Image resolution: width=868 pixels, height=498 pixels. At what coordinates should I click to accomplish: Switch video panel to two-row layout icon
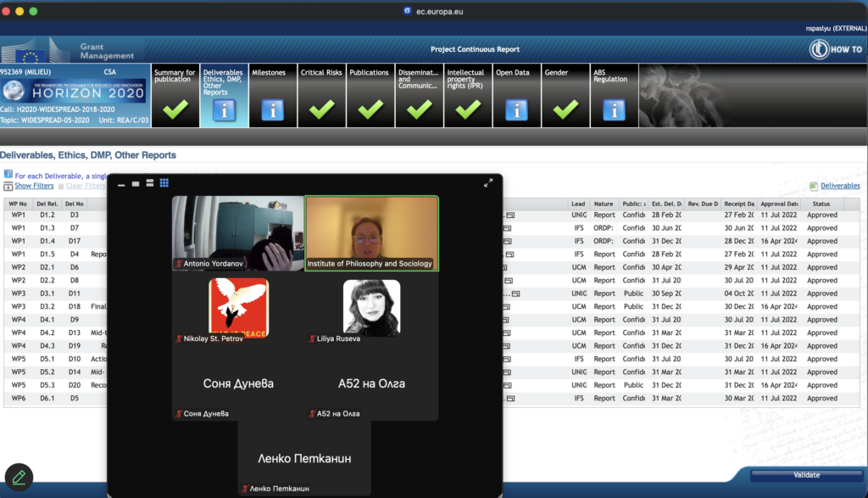pyautogui.click(x=150, y=182)
